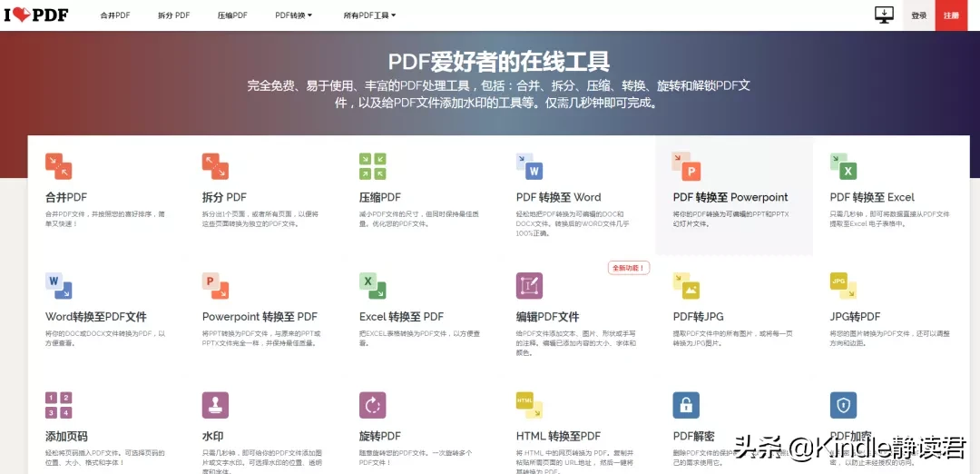The image size is (980, 474).
Task: Open 合并PDF in the top navigation
Action: [115, 15]
